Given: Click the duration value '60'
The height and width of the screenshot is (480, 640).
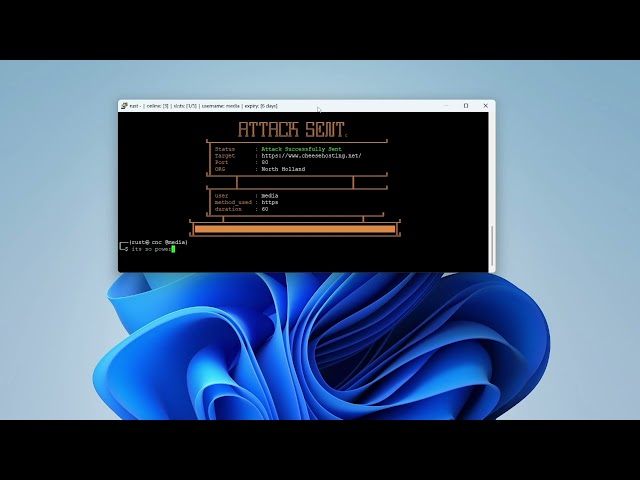Looking at the screenshot, I should click(x=264, y=209).
